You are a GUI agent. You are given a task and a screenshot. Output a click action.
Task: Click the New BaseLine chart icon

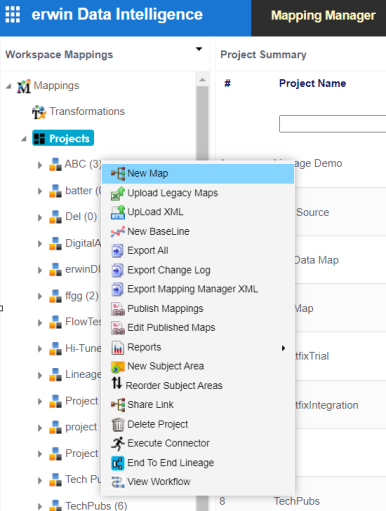tap(118, 232)
